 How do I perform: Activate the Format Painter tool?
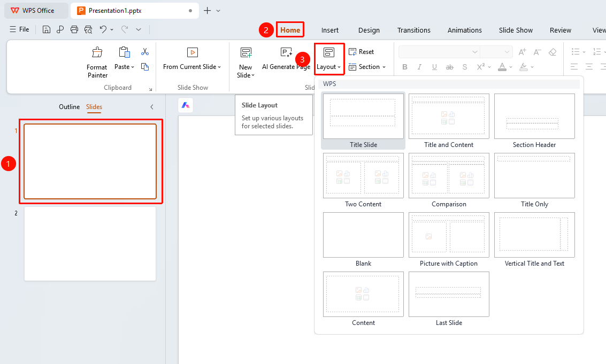click(97, 63)
